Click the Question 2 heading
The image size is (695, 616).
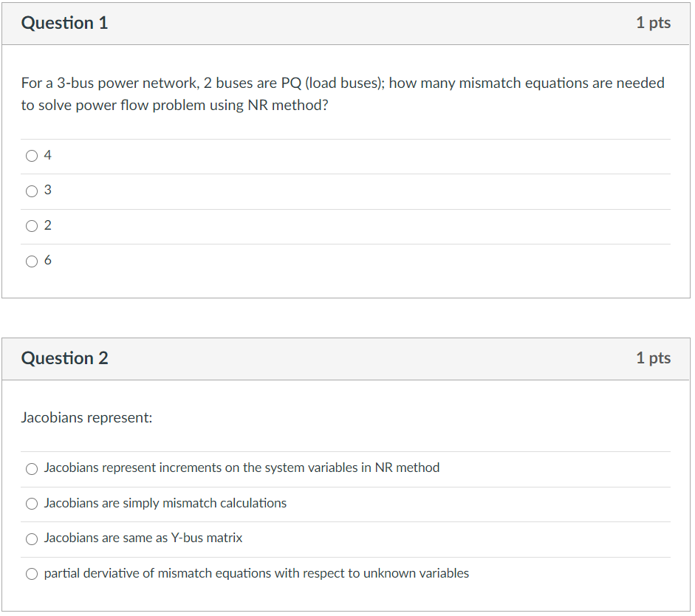tap(65, 358)
